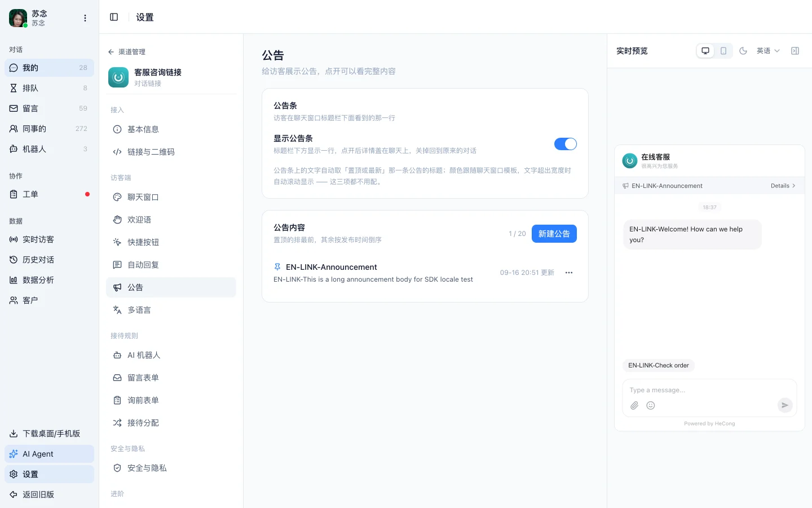
Task: Switch preview to mobile view
Action: pyautogui.click(x=723, y=51)
